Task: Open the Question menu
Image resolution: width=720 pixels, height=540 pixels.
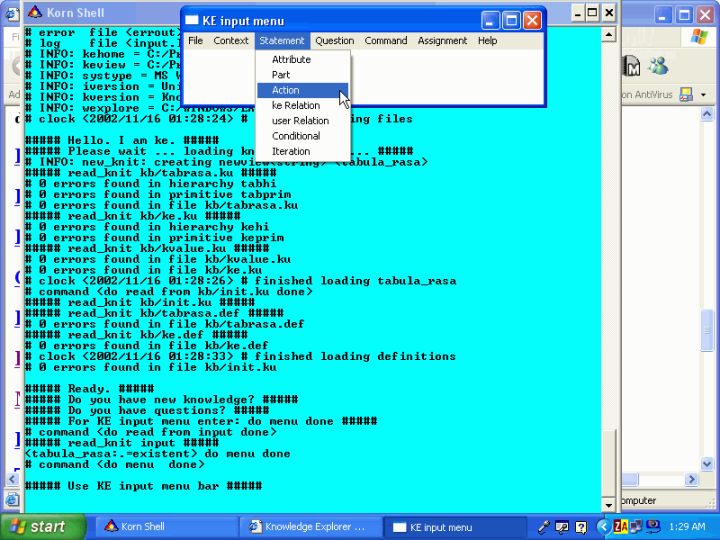Action: [x=334, y=41]
